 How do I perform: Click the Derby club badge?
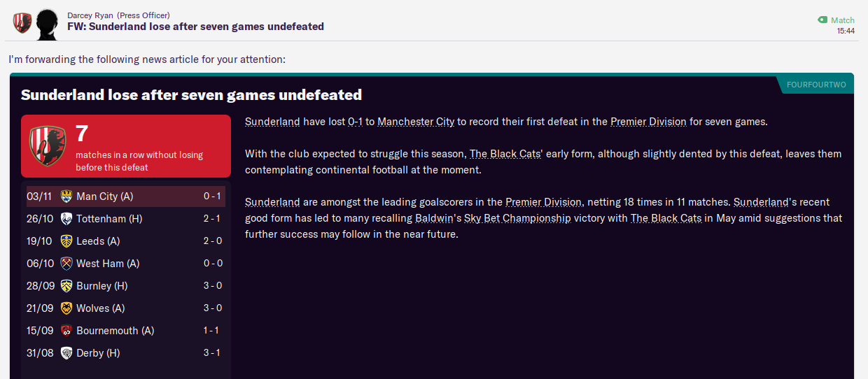pyautogui.click(x=66, y=353)
